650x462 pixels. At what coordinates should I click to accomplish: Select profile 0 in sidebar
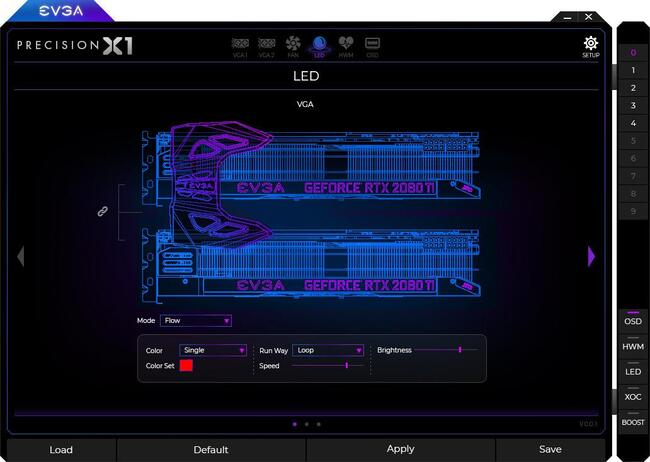633,52
